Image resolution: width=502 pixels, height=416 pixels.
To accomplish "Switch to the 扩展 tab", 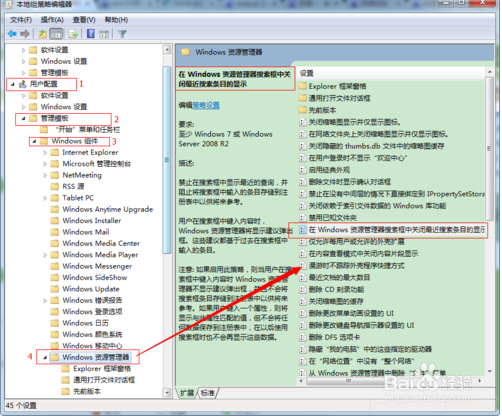I will tap(187, 393).
